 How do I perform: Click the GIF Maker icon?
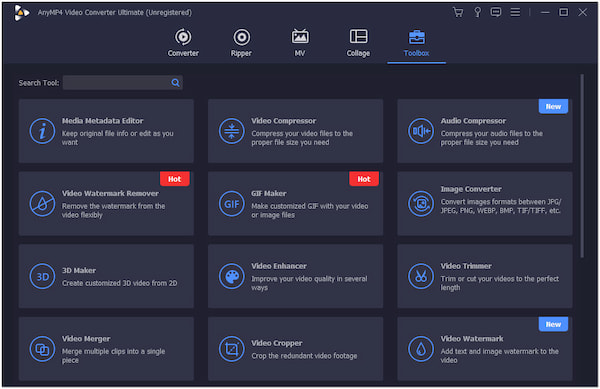[232, 203]
